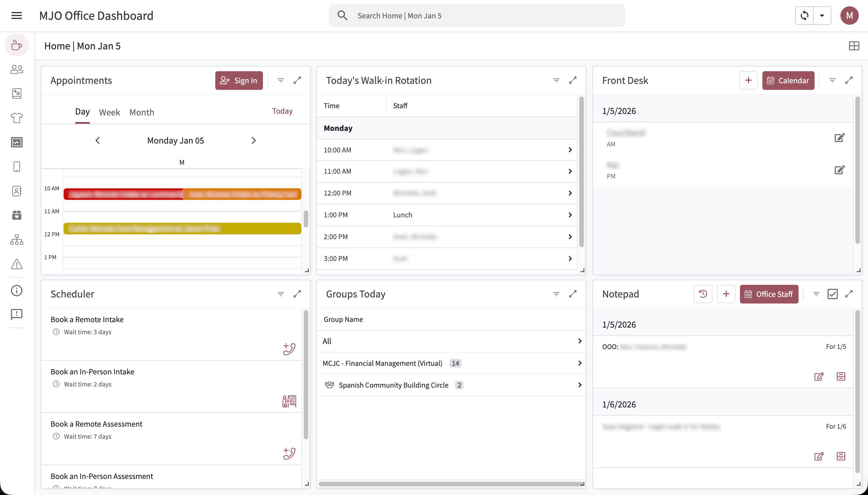Click the Notepad history icon
Viewport: 868px width, 495px height.
(703, 294)
